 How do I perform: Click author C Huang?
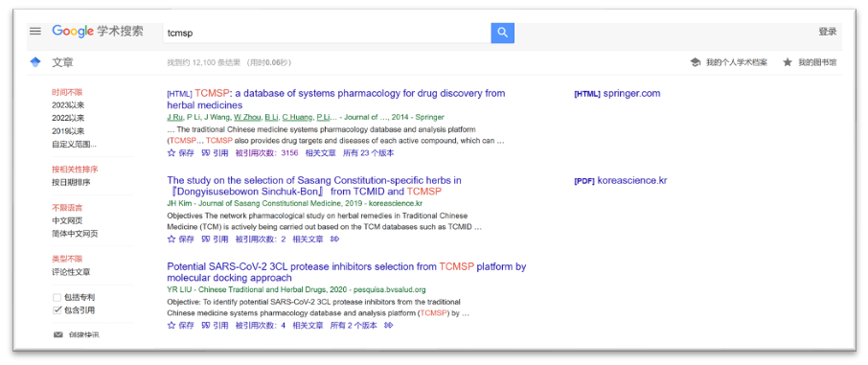[x=297, y=117]
